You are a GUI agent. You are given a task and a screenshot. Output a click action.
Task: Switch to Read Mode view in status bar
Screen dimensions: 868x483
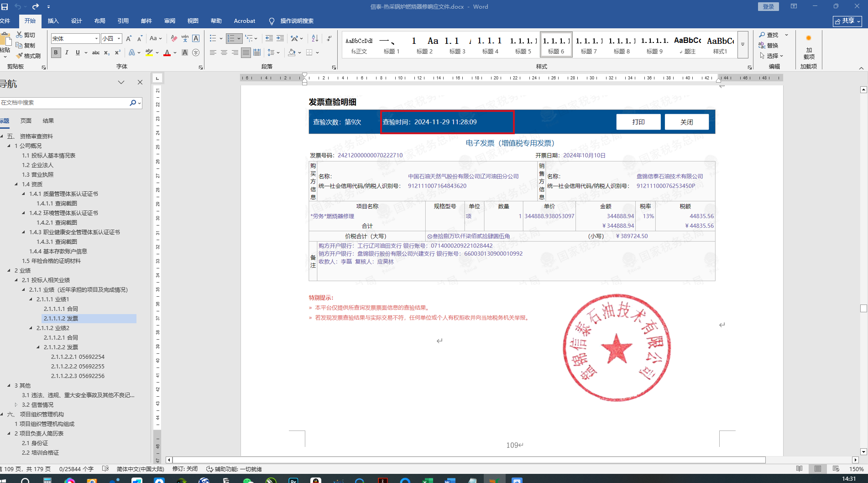(x=799, y=469)
